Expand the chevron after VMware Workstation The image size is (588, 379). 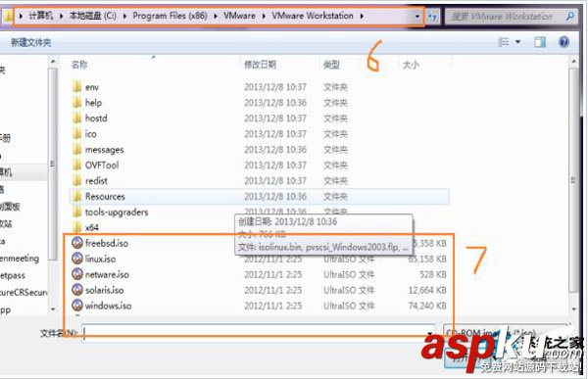click(362, 16)
